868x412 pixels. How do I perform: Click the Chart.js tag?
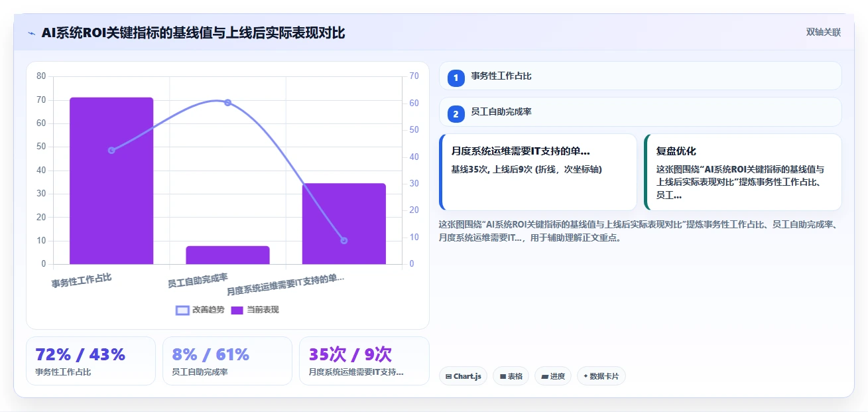coord(463,376)
